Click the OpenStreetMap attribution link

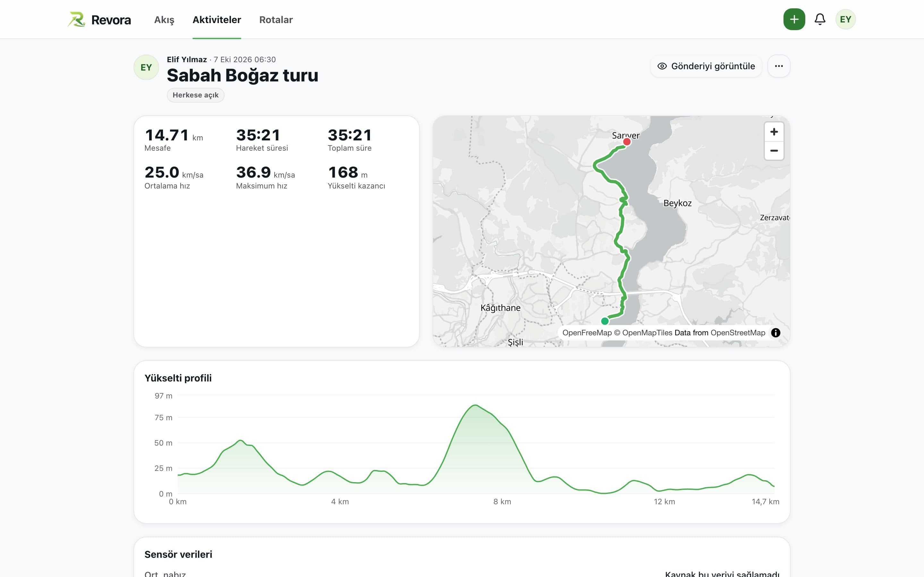738,333
